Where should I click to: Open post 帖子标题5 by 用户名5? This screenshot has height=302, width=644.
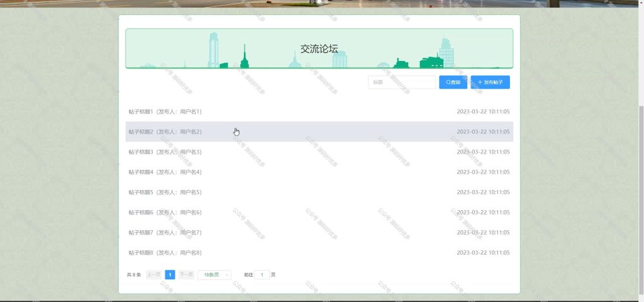tap(319, 192)
